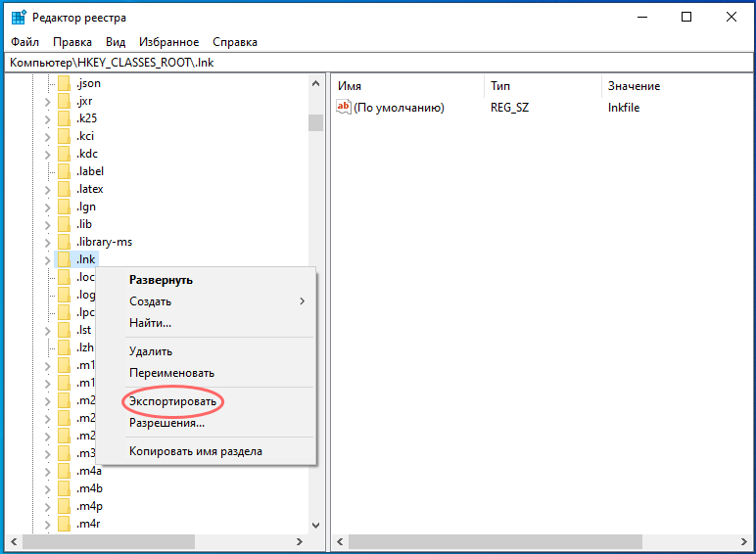Click values pane scrollbar right arrow
756x554 pixels.
(x=744, y=541)
